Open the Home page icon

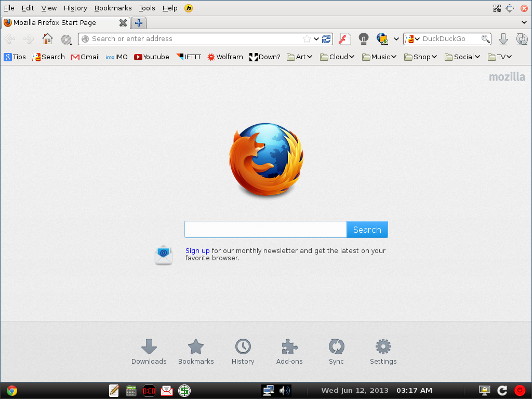coord(47,39)
